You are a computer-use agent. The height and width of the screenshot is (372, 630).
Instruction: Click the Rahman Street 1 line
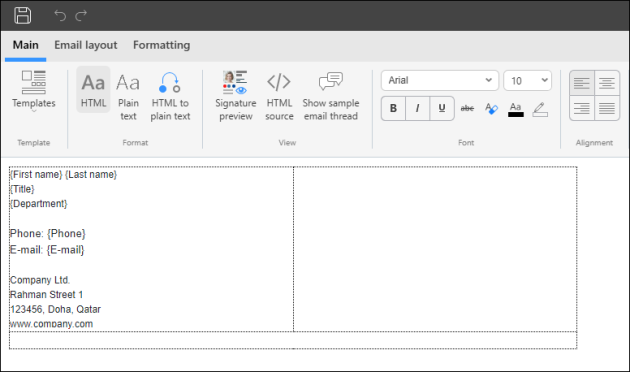pyautogui.click(x=46, y=294)
